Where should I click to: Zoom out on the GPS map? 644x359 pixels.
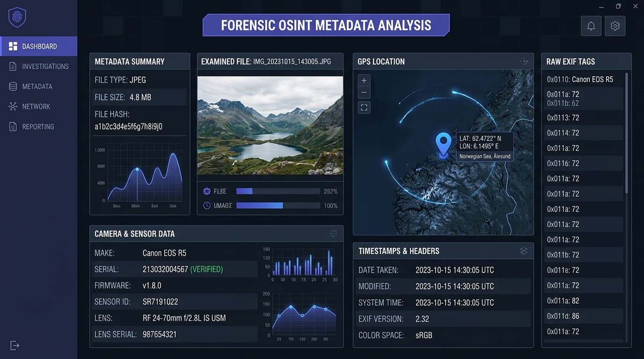[x=364, y=93]
